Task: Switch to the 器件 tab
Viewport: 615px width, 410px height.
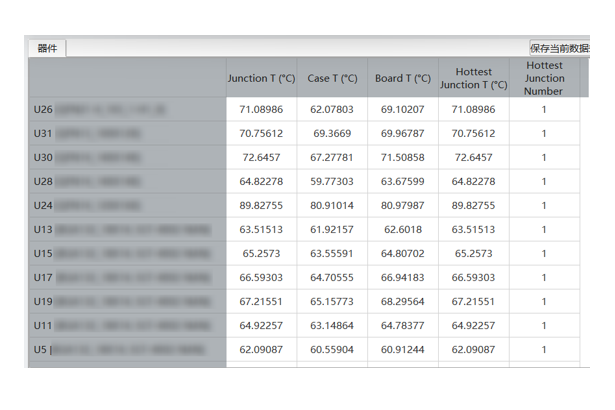Action: tap(47, 48)
